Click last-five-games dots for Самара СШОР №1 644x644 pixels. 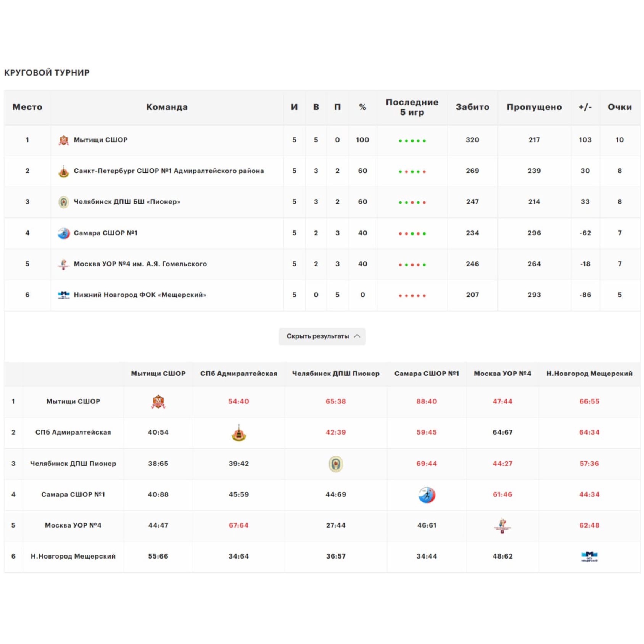coord(412,233)
